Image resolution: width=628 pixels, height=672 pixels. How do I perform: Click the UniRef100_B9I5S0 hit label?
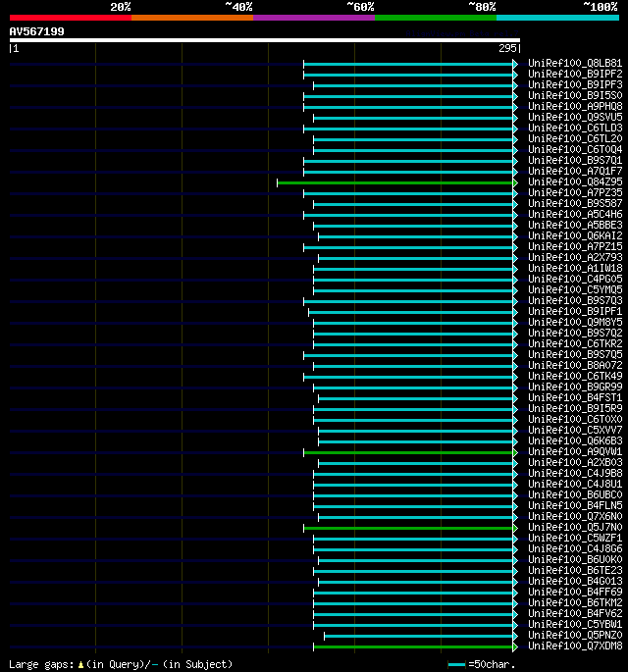(575, 95)
